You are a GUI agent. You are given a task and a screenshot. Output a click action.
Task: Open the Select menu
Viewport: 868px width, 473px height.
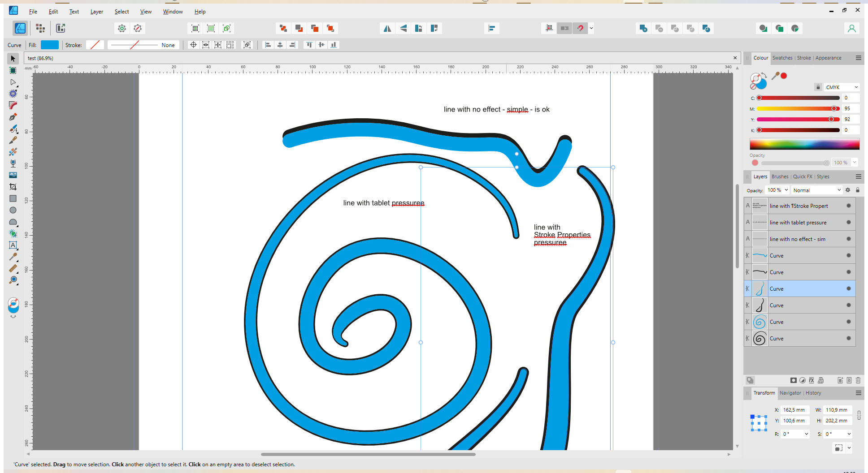point(122,12)
